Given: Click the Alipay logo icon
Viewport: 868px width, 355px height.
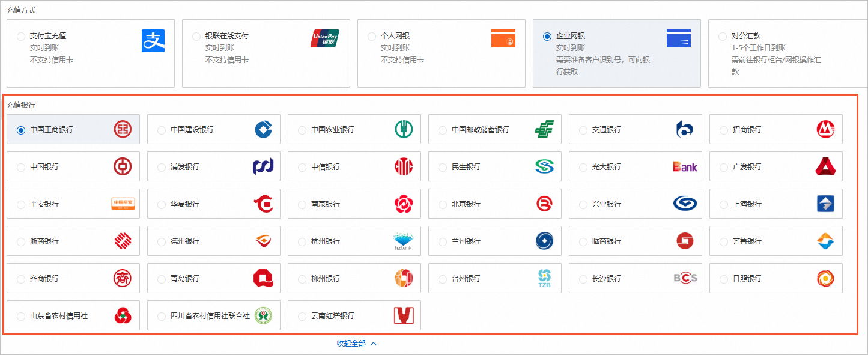Looking at the screenshot, I should 153,41.
